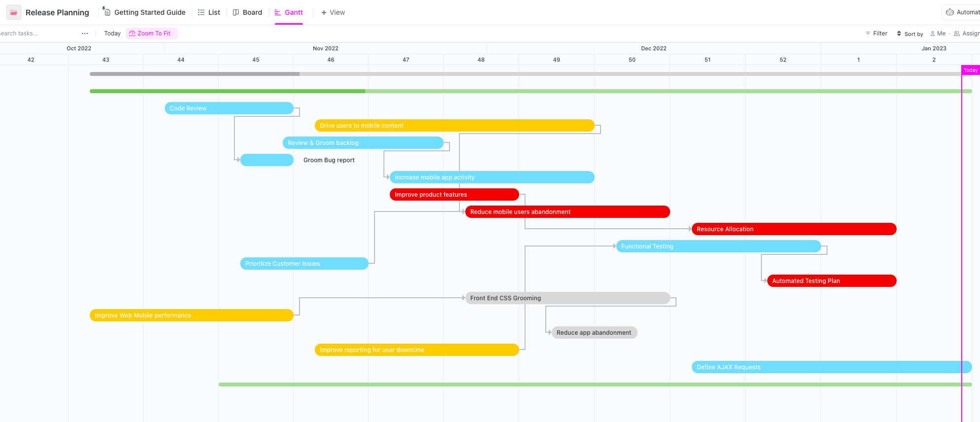Jump to Today on the timeline
Image resolution: width=980 pixels, height=422 pixels.
[x=113, y=34]
